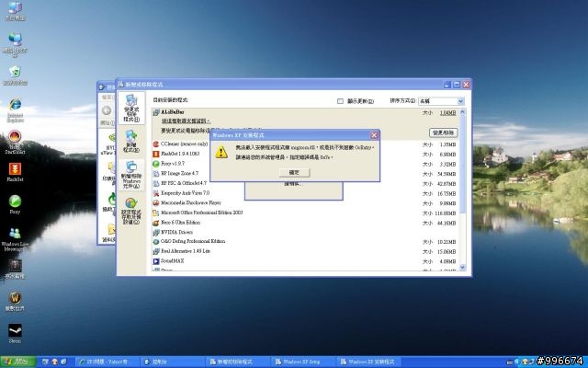Click the Nero 6 Ultra Edition list icon
The image size is (588, 368).
[x=156, y=223]
